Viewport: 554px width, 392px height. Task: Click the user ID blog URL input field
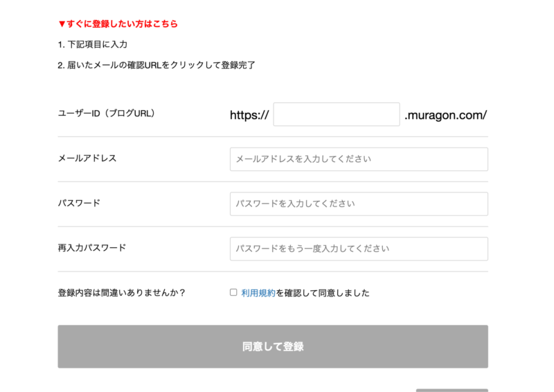337,114
